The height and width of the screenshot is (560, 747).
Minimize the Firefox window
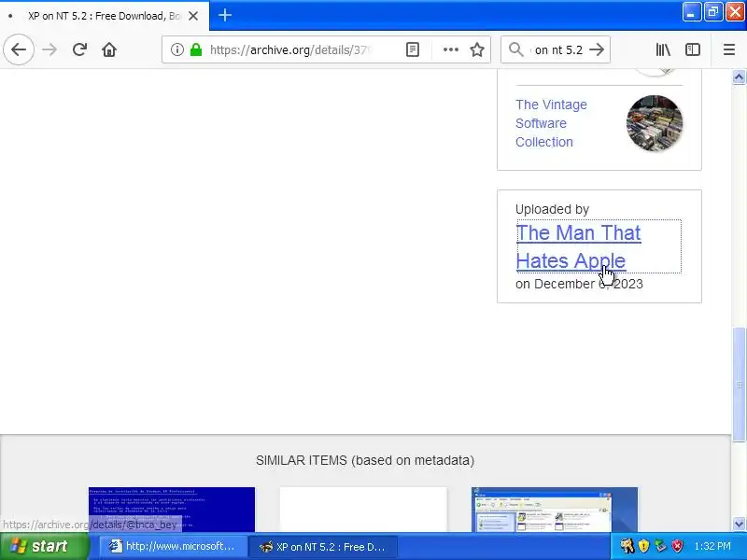click(691, 12)
